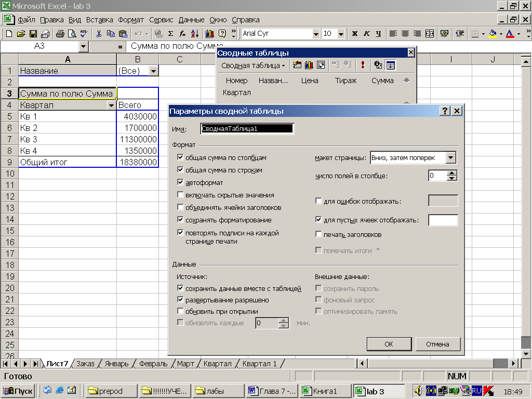Screen dimensions: 532x399
Task: Open the Fill Color dropdown arrow
Action: [x=501, y=34]
